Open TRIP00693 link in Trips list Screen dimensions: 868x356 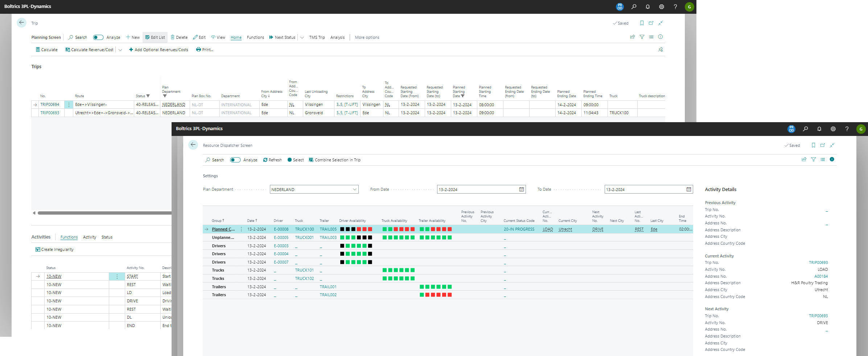pos(50,113)
